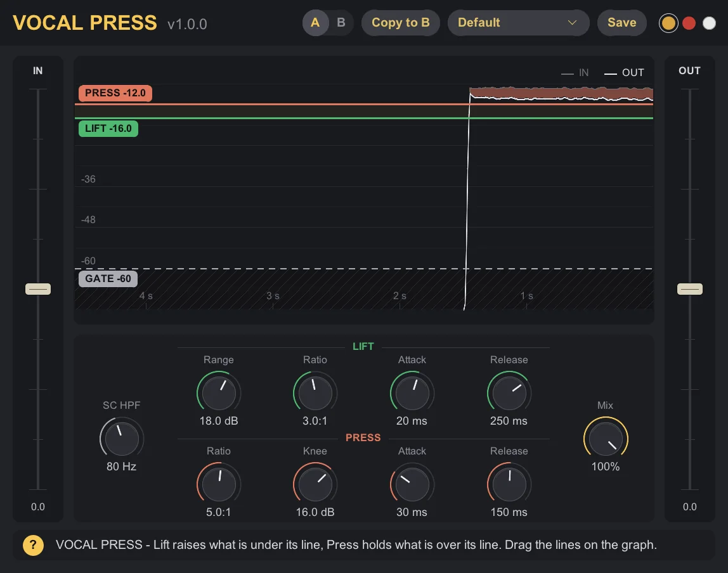
Task: Switch to preset slot A
Action: click(x=315, y=23)
